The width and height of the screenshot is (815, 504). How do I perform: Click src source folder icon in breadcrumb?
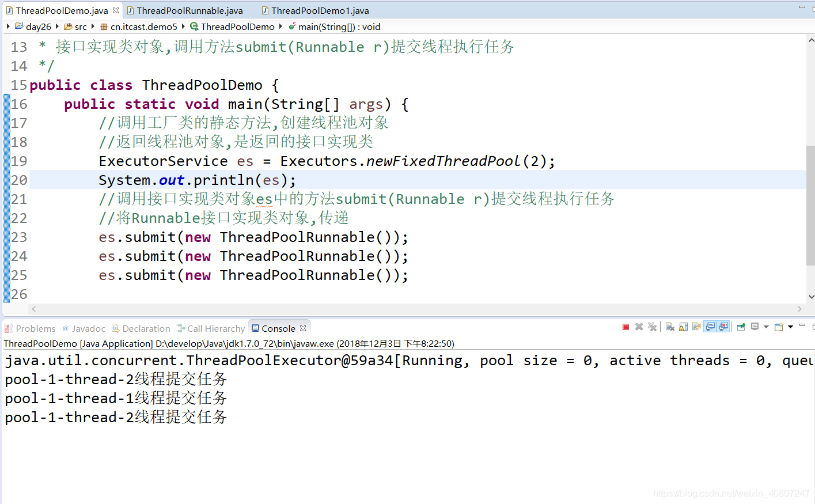click(x=68, y=26)
